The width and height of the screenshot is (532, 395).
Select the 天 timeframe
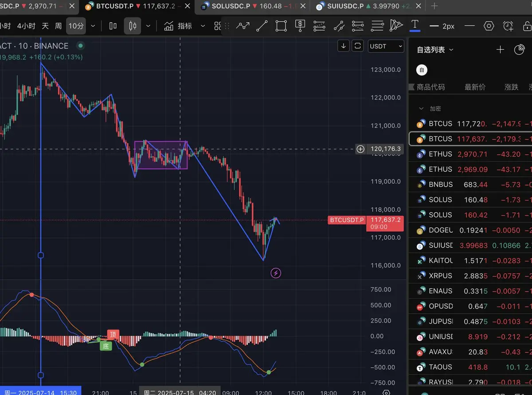pos(45,26)
